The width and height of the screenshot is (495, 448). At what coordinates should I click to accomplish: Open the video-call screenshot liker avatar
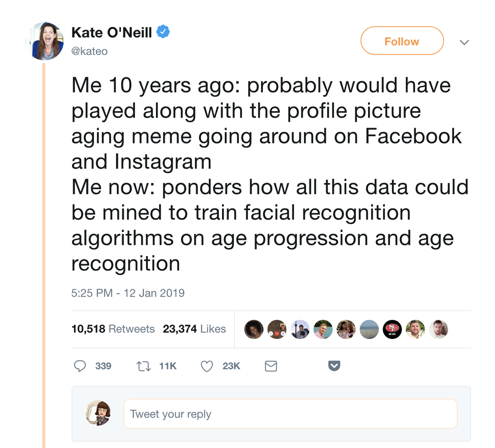(276, 329)
